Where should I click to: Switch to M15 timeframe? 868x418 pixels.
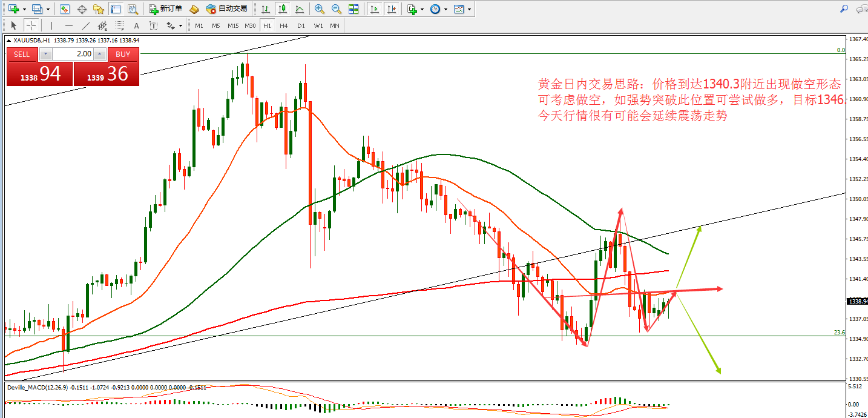[x=233, y=25]
